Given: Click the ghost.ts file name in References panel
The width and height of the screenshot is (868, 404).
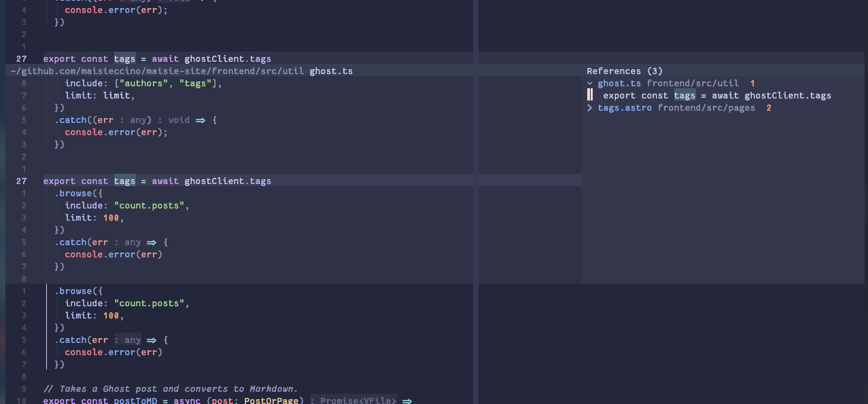Looking at the screenshot, I should (619, 83).
